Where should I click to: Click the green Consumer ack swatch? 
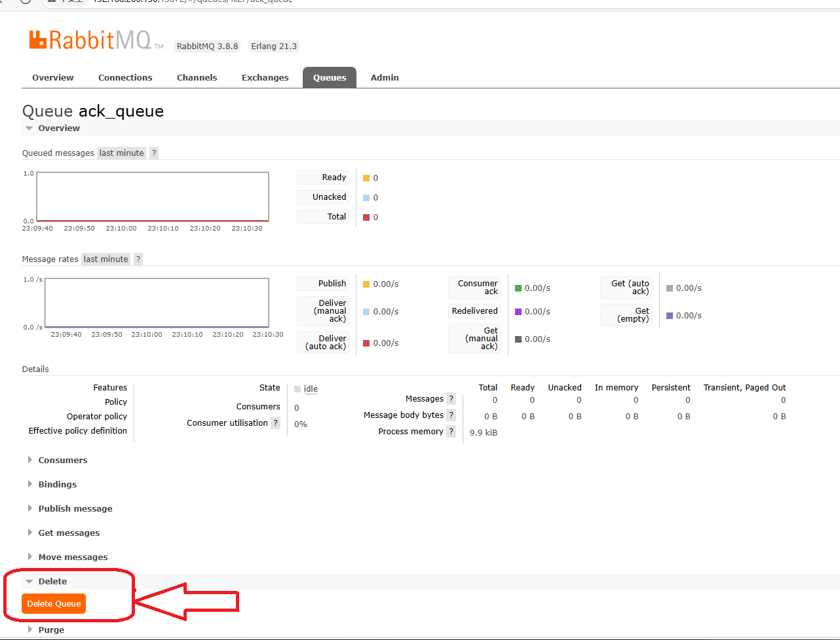[x=518, y=288]
